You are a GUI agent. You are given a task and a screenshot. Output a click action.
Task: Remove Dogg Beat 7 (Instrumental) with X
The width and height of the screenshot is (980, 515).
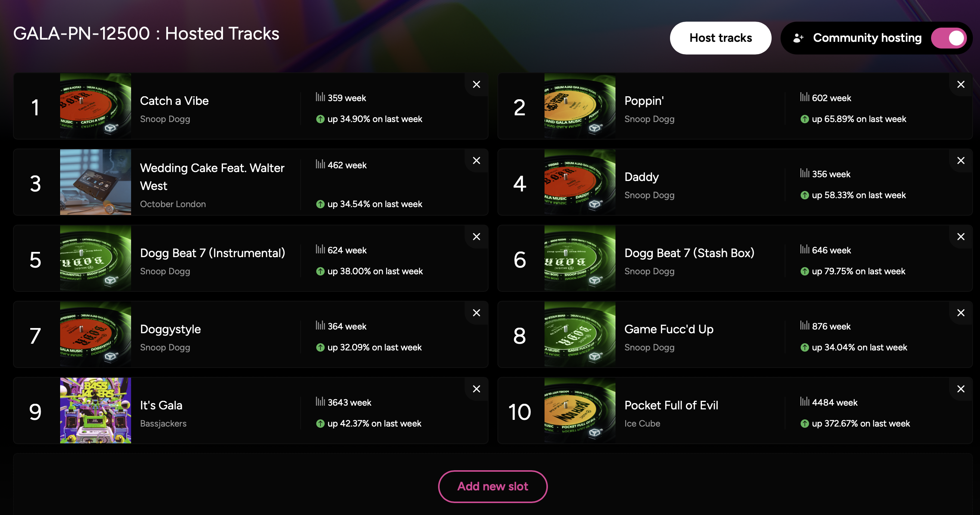tap(476, 236)
